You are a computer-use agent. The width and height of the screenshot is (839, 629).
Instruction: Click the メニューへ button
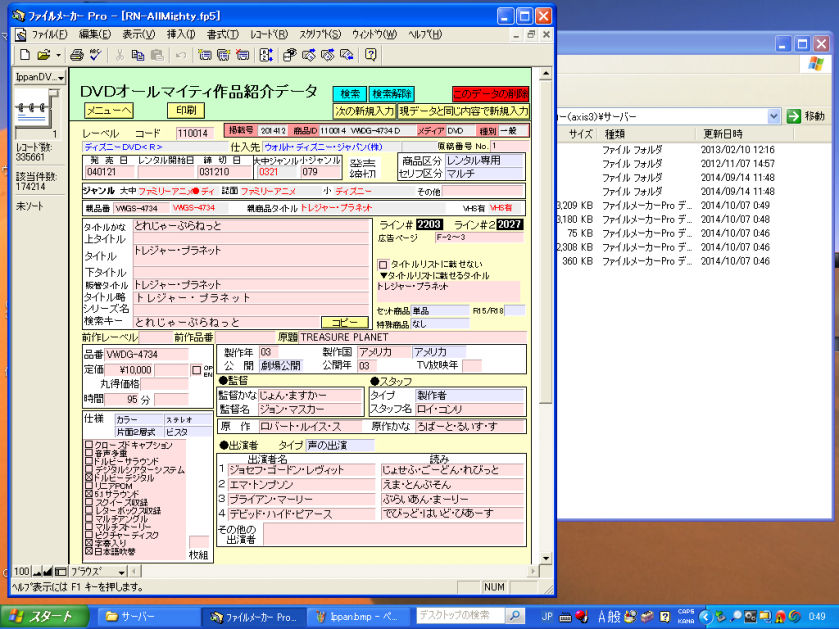(109, 111)
